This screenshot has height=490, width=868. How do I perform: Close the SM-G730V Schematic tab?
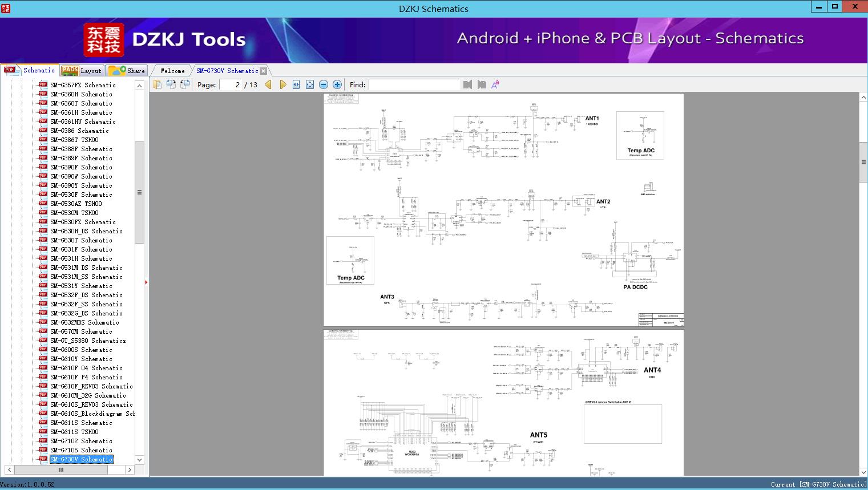pos(264,71)
